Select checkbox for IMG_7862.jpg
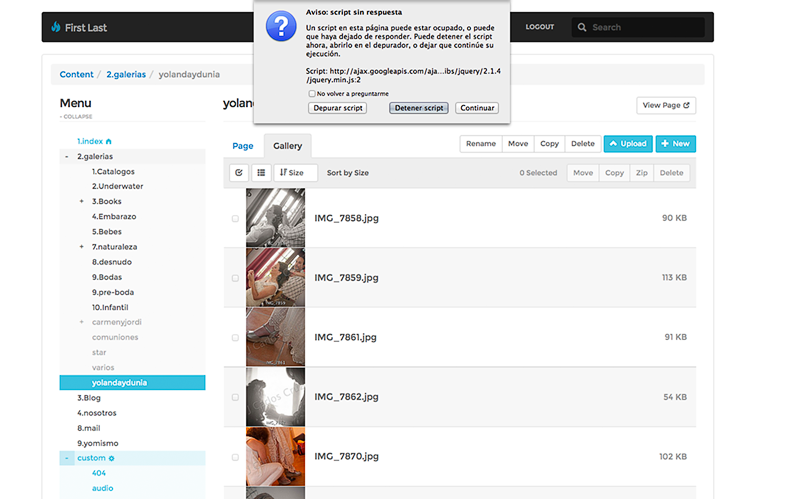Viewport: 800px width, 499px height. pyautogui.click(x=235, y=397)
